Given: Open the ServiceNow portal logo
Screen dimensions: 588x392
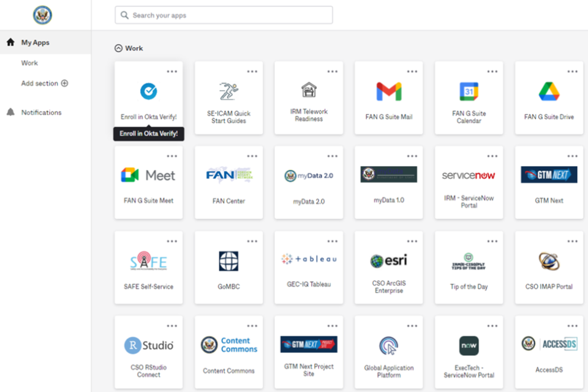Looking at the screenshot, I should click(469, 175).
